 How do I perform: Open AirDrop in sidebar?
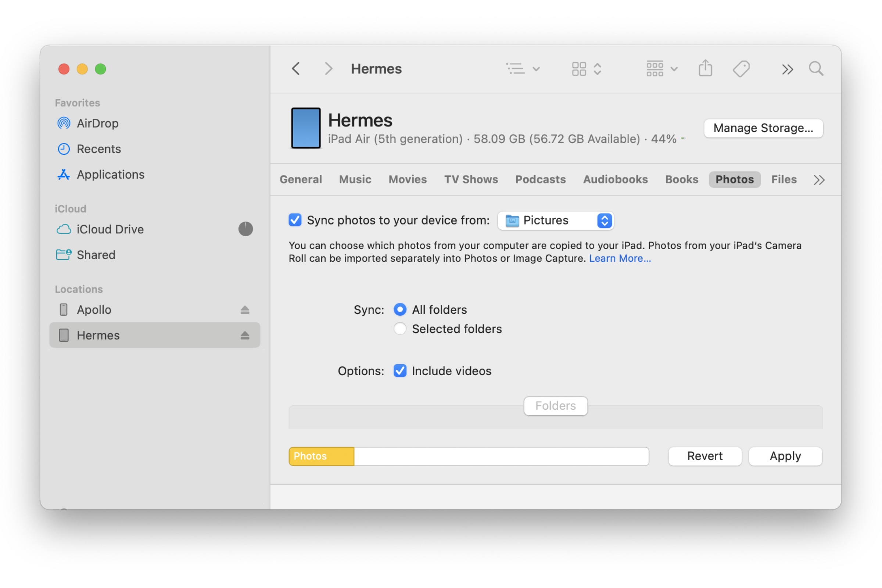point(154,123)
